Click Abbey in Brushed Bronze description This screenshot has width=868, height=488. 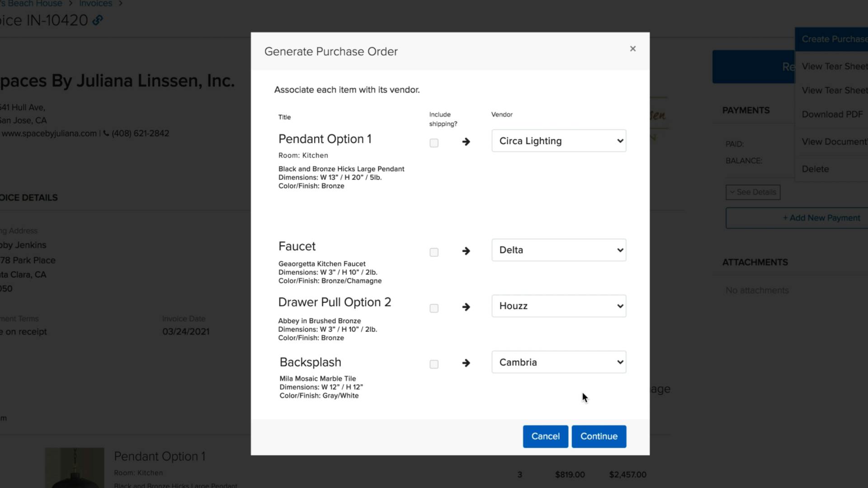pos(320,321)
